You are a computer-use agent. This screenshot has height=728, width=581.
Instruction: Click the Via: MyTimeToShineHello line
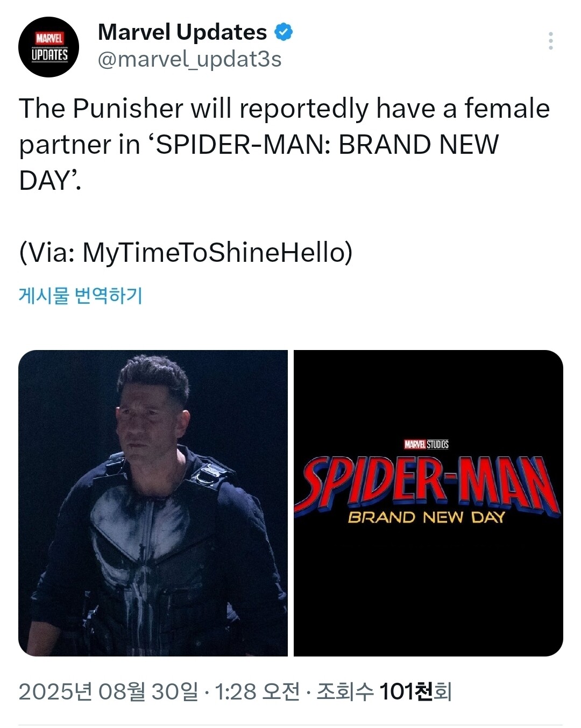[x=186, y=253]
